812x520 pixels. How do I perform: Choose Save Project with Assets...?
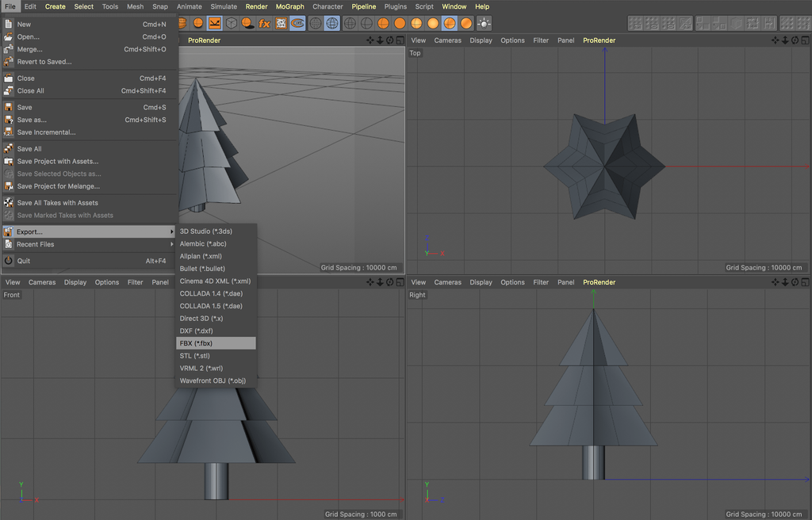pyautogui.click(x=90, y=161)
